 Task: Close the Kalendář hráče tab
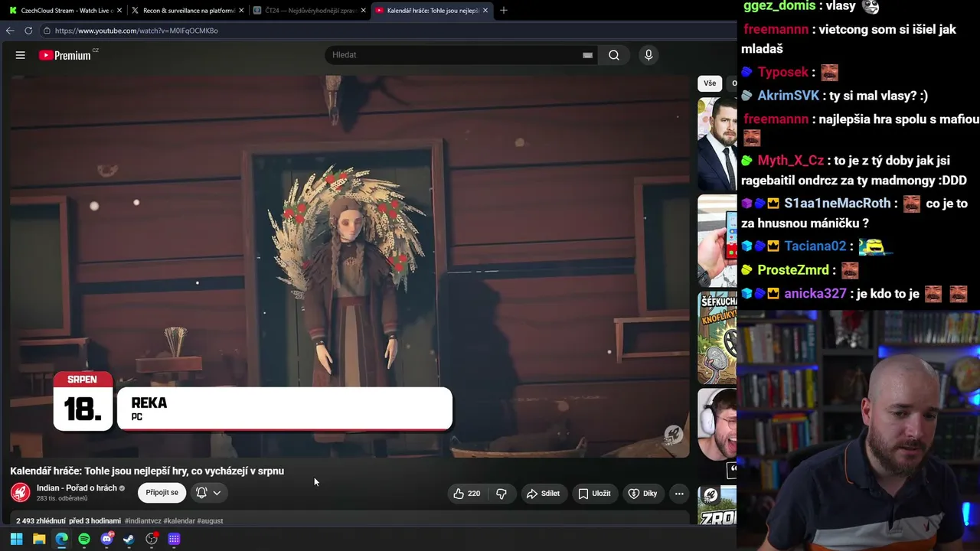click(x=485, y=11)
